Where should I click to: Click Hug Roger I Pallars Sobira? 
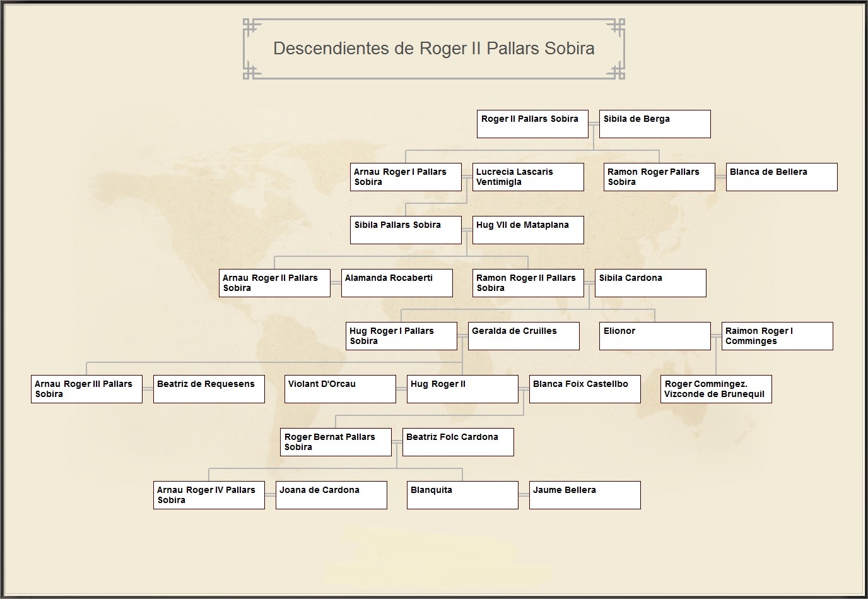pyautogui.click(x=401, y=336)
